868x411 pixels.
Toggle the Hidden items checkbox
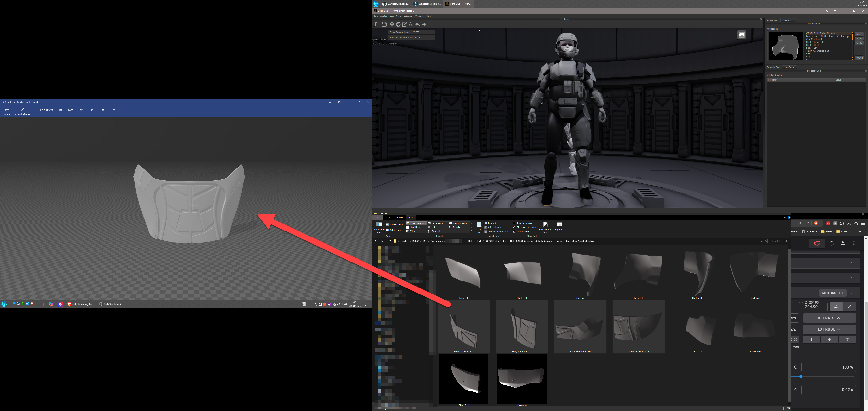(x=514, y=232)
